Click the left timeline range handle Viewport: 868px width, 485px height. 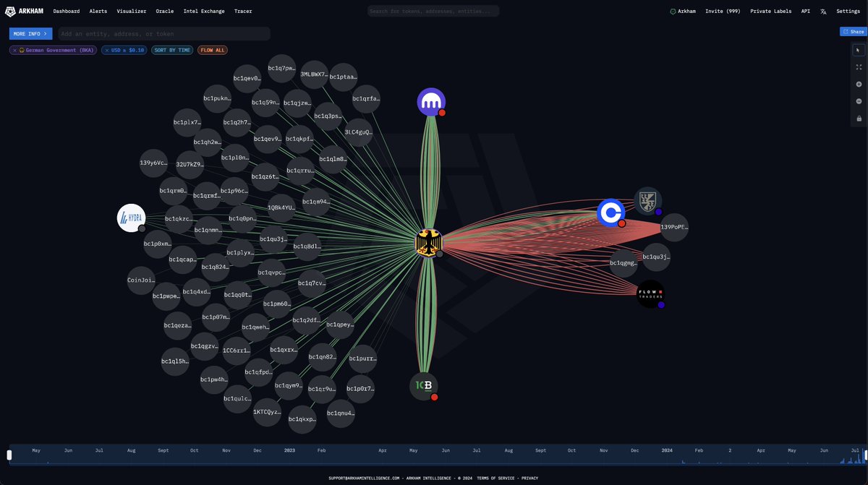[x=9, y=455]
